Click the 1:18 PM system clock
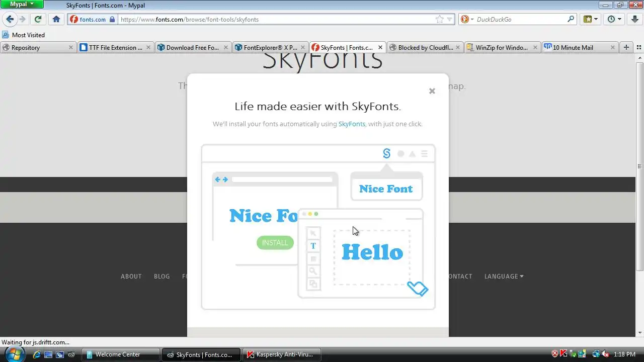The image size is (644, 362). (624, 354)
